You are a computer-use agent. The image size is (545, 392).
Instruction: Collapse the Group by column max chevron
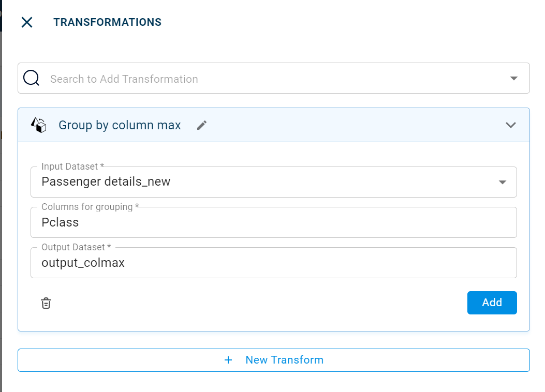point(511,125)
